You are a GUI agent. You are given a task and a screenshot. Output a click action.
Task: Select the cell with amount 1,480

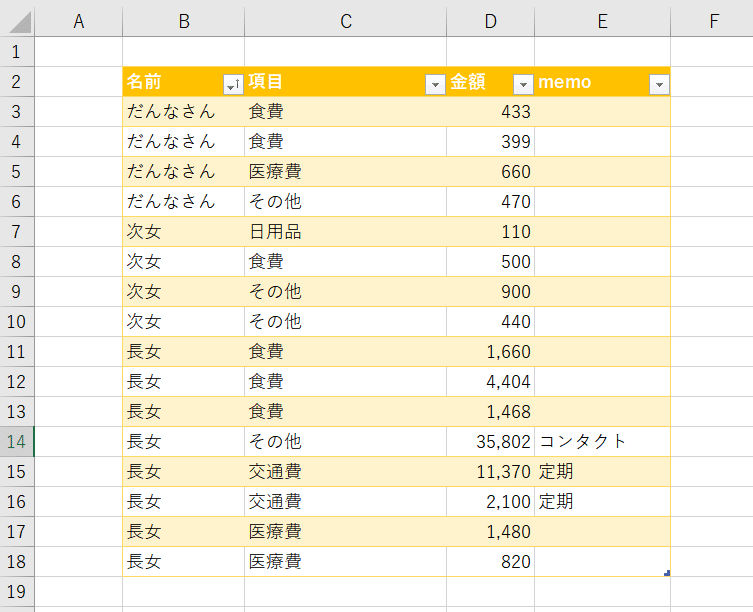pyautogui.click(x=490, y=532)
